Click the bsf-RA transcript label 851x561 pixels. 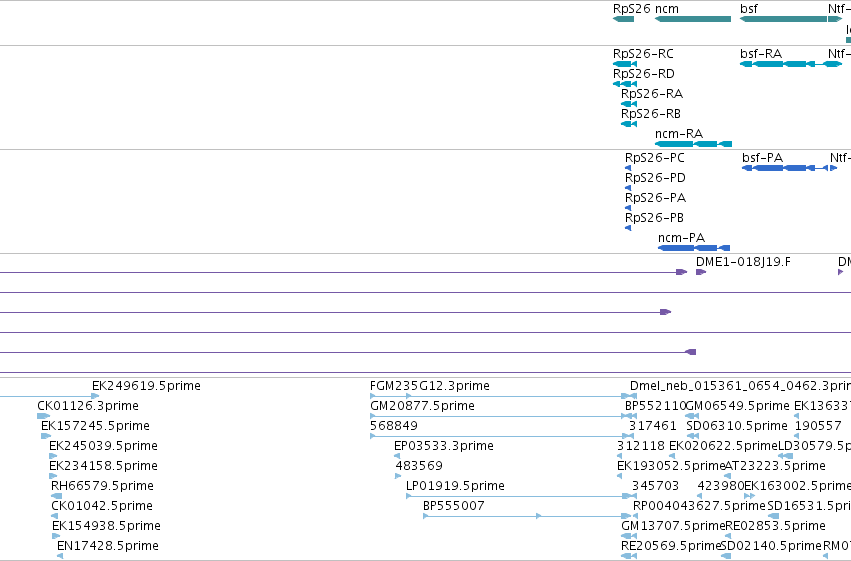[x=761, y=54]
